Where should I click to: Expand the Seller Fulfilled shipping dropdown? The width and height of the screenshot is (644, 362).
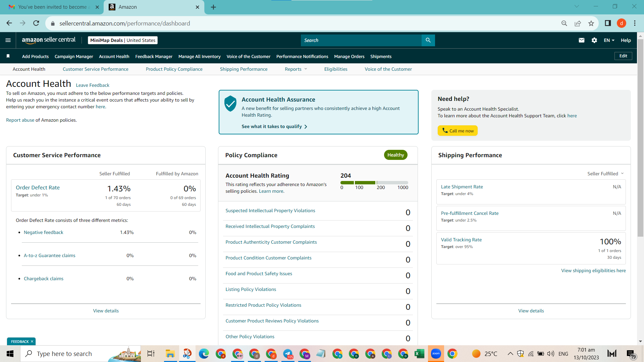click(605, 174)
